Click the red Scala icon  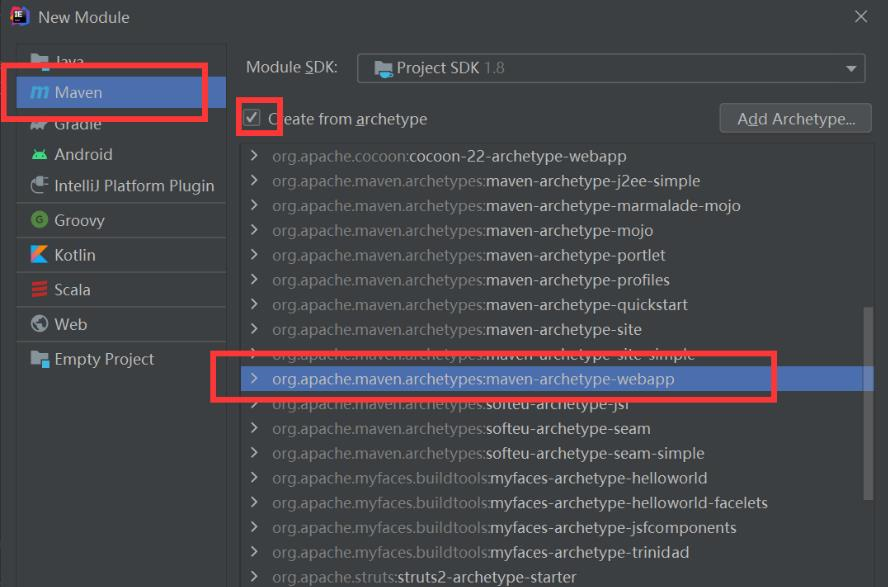[39, 289]
